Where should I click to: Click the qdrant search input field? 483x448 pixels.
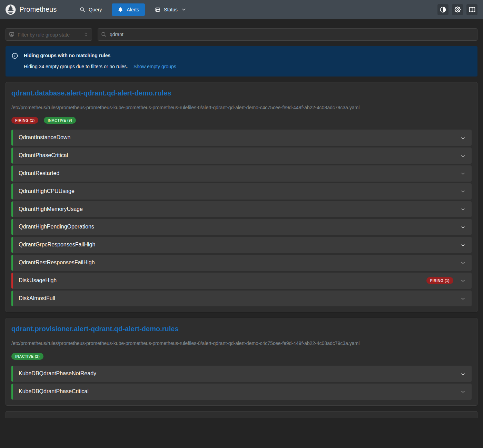287,34
